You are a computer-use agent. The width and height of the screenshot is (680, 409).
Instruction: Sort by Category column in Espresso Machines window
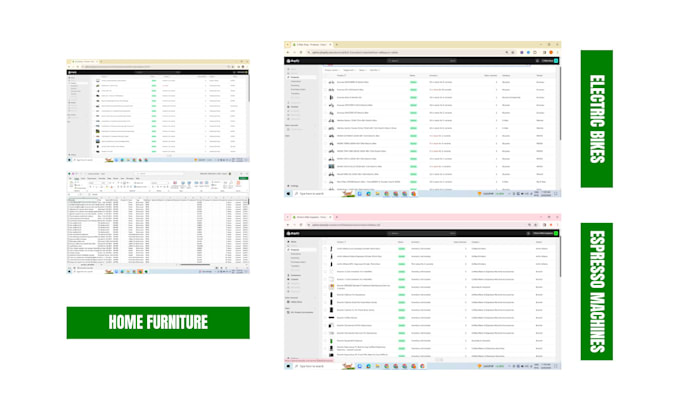475,242
